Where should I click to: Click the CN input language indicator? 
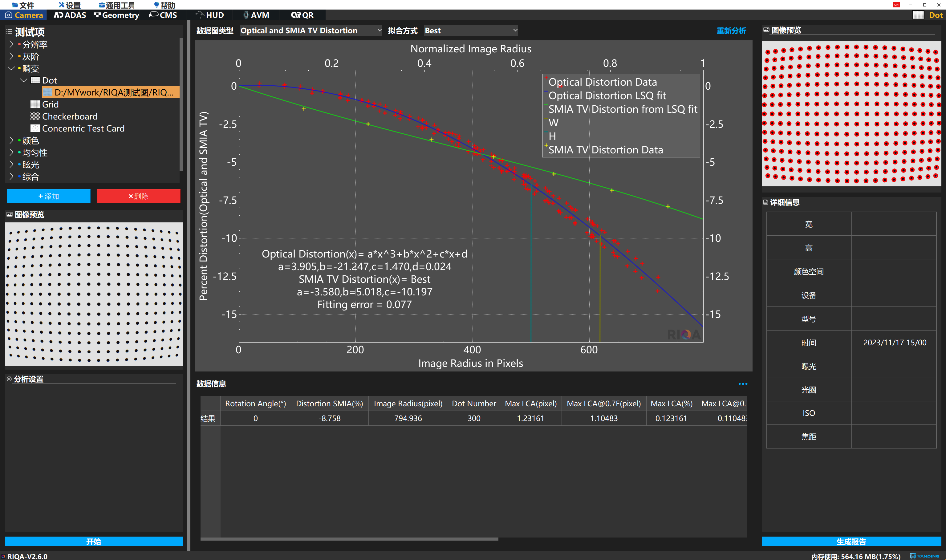pyautogui.click(x=896, y=5)
